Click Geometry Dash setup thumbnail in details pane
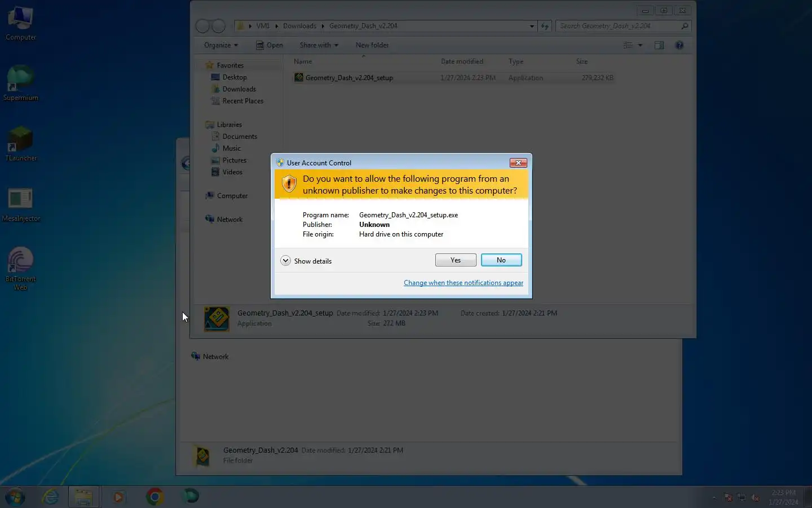The width and height of the screenshot is (812, 508). pos(217,319)
